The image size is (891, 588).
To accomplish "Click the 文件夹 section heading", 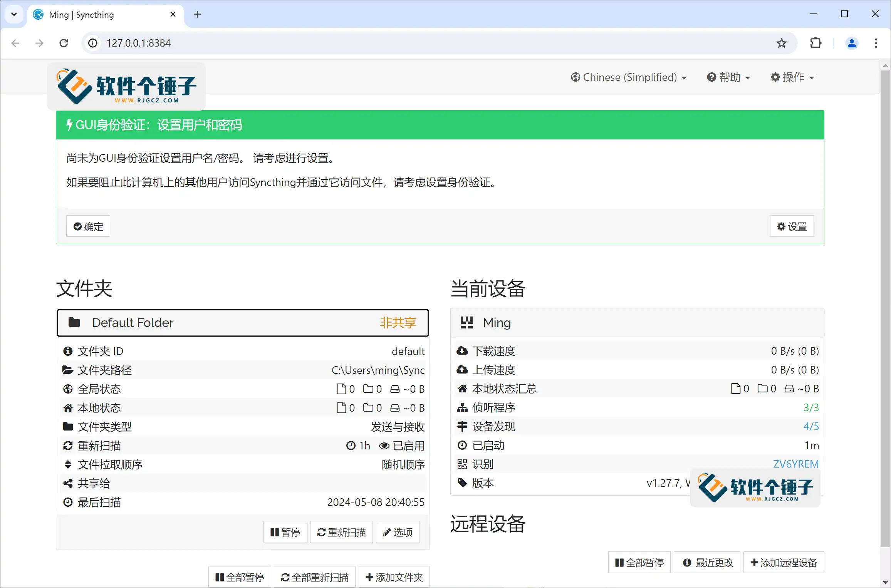I will tap(84, 288).
